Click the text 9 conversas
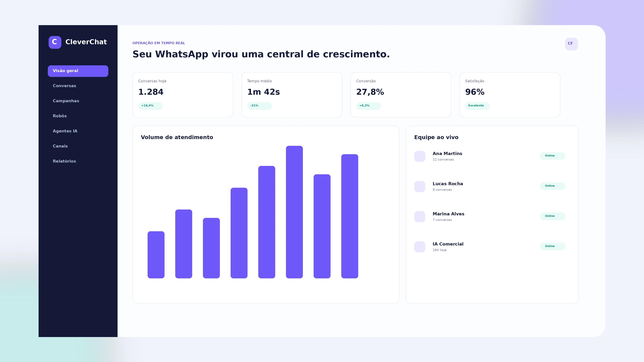The width and height of the screenshot is (644, 362). pyautogui.click(x=442, y=190)
